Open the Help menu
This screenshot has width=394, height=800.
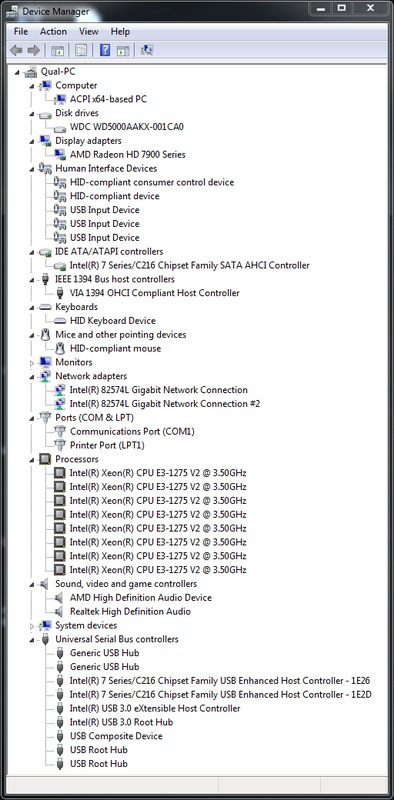click(120, 32)
